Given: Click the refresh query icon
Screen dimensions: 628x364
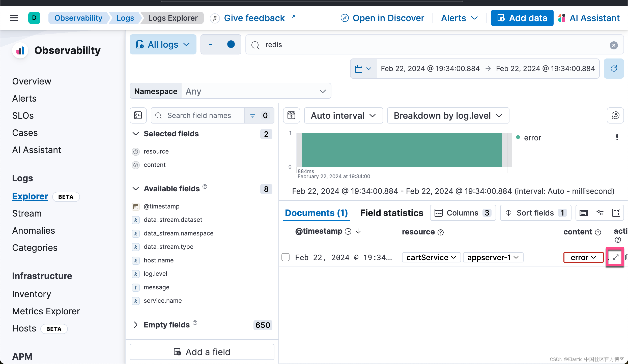Looking at the screenshot, I should pyautogui.click(x=614, y=68).
